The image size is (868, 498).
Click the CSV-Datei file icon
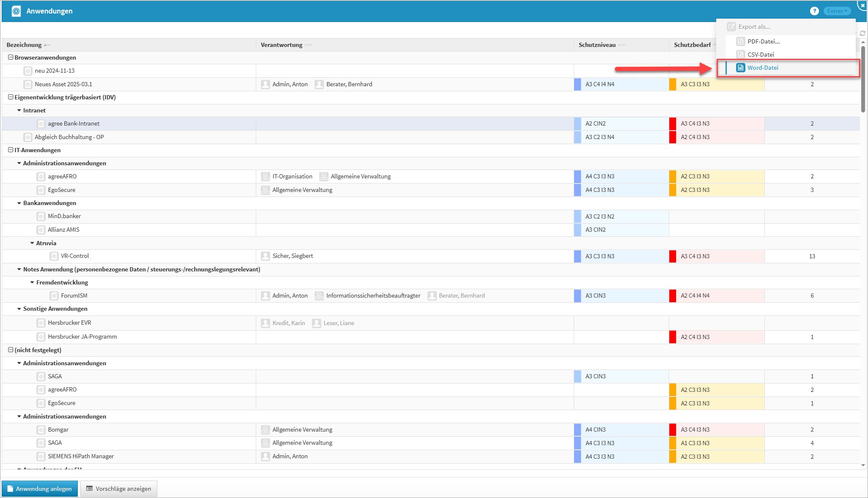[740, 55]
